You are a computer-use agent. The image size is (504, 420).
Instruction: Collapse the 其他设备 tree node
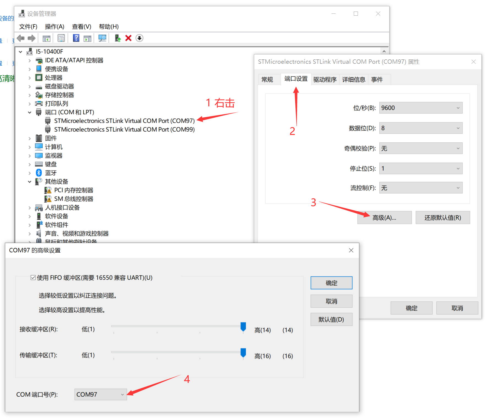click(x=29, y=182)
